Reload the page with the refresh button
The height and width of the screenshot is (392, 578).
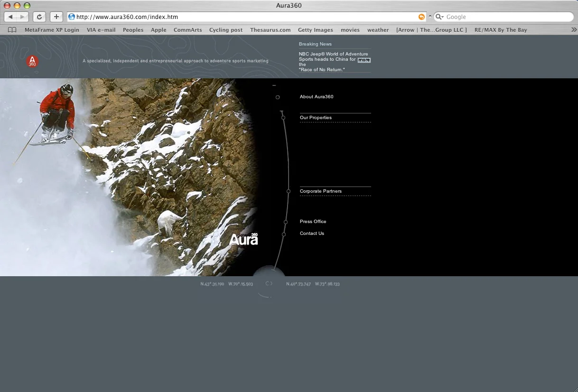tap(39, 17)
